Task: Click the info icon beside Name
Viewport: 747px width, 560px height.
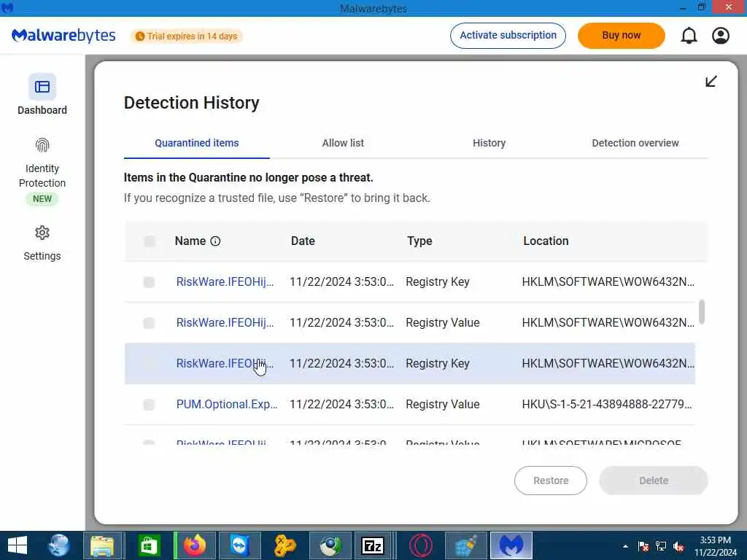Action: click(215, 241)
